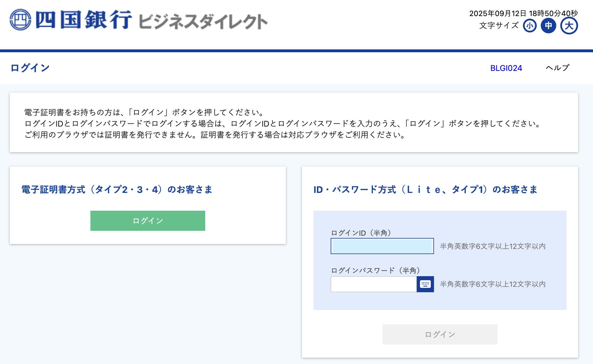Screen dimensions: 593x364
Task: Click the instruction line about 電子証明書をお持ちの方
Action: (144, 112)
